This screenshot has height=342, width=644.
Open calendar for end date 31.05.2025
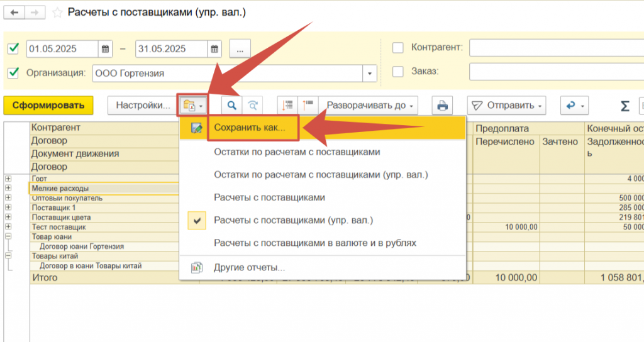pyautogui.click(x=215, y=49)
